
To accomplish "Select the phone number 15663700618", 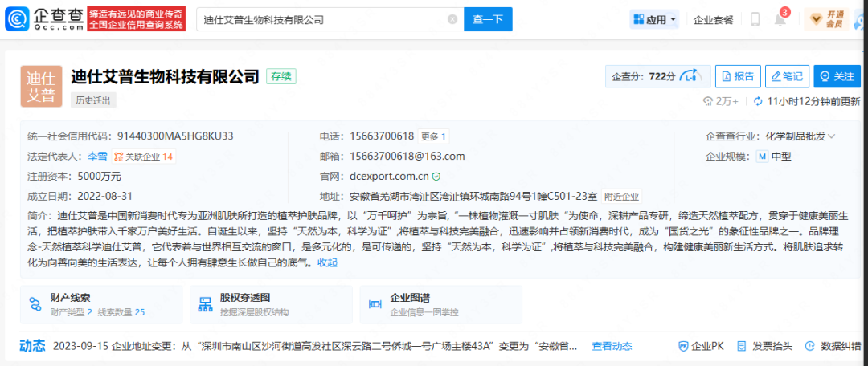I will point(382,136).
